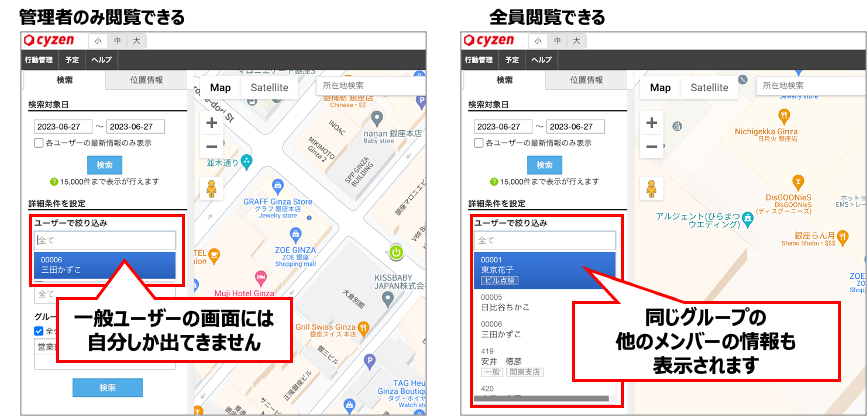The height and width of the screenshot is (416, 867).
Task: Open 行動管理 menu in right screenshot
Action: (x=479, y=60)
